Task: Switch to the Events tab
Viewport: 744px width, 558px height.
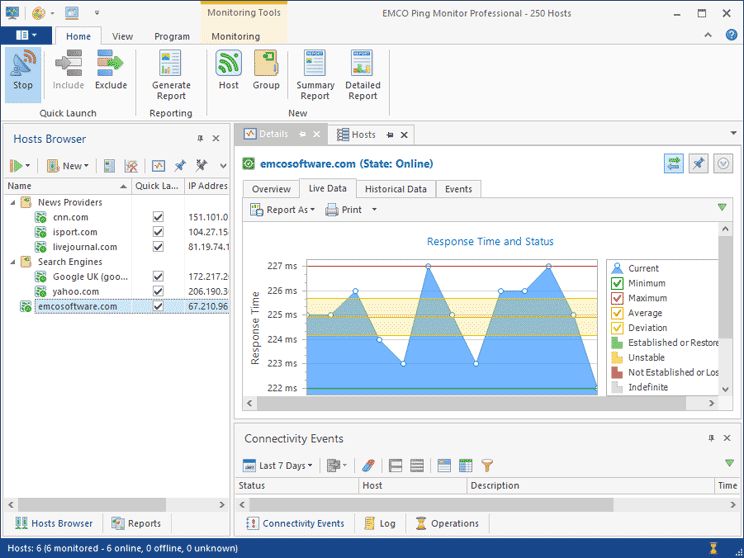Action: point(458,189)
